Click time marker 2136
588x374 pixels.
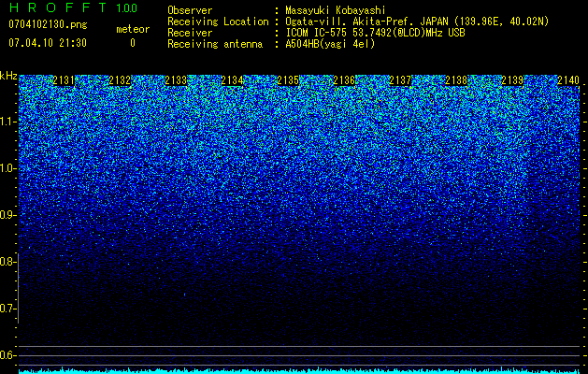tap(344, 80)
